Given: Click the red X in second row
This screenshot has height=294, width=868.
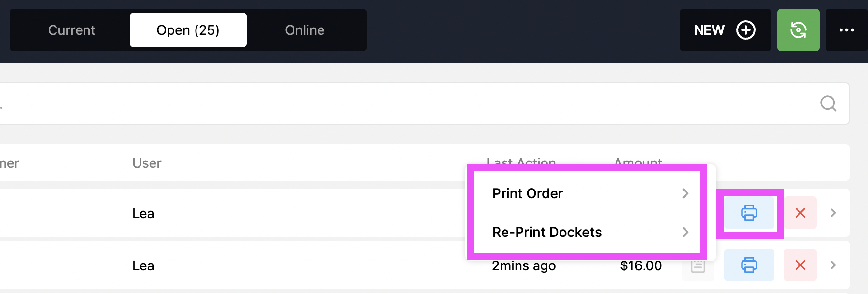Looking at the screenshot, I should (800, 265).
